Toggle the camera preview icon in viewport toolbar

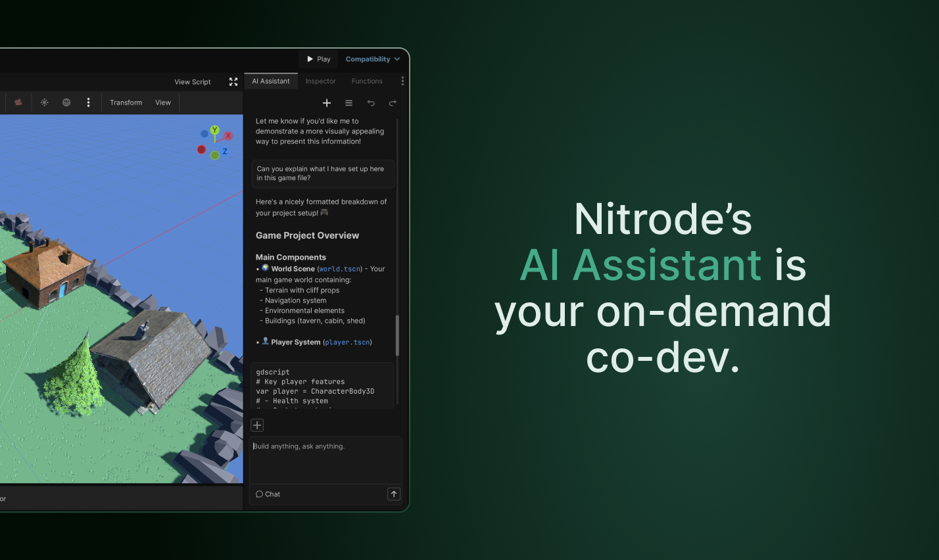pos(18,103)
